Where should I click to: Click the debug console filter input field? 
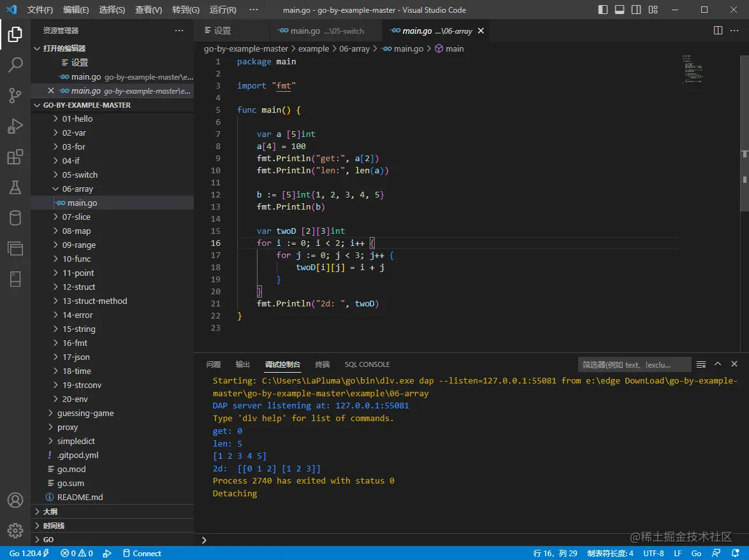634,364
